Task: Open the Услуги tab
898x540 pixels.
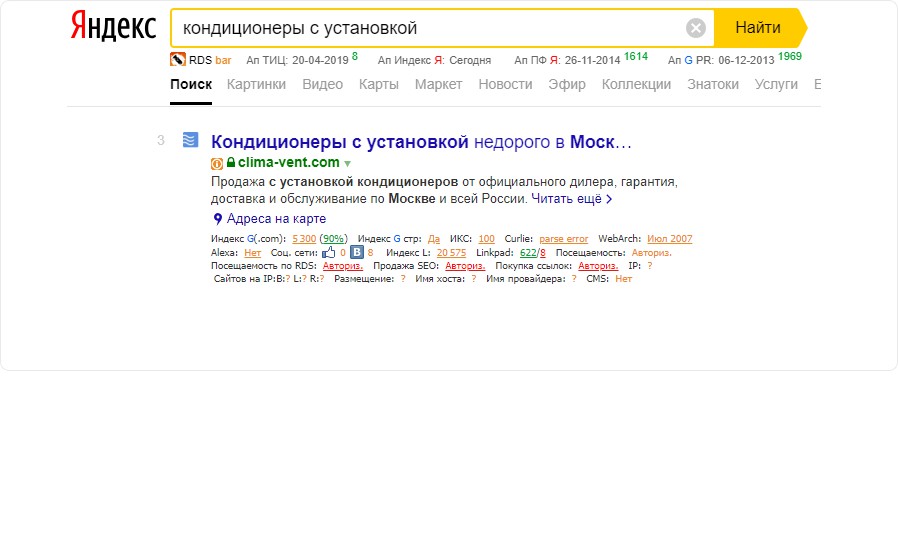Action: pyautogui.click(x=776, y=84)
